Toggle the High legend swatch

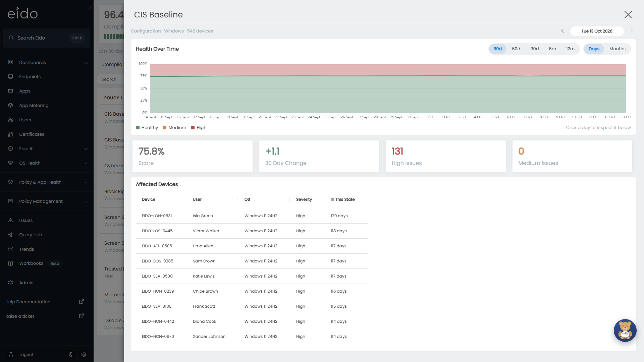click(x=193, y=128)
